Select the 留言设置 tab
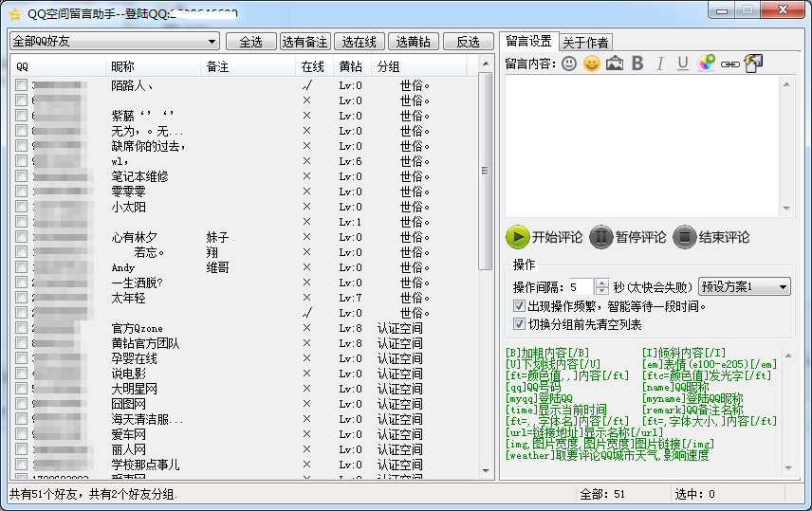 pyautogui.click(x=528, y=41)
